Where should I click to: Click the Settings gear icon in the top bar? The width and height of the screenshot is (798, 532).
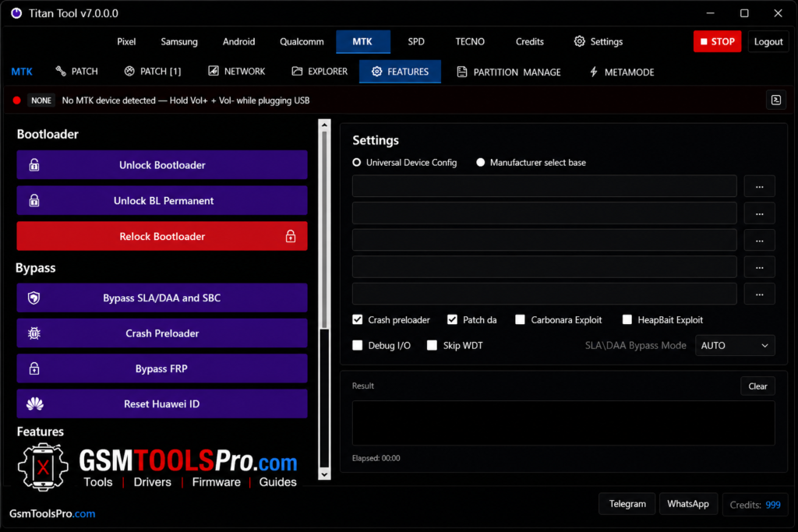[579, 41]
